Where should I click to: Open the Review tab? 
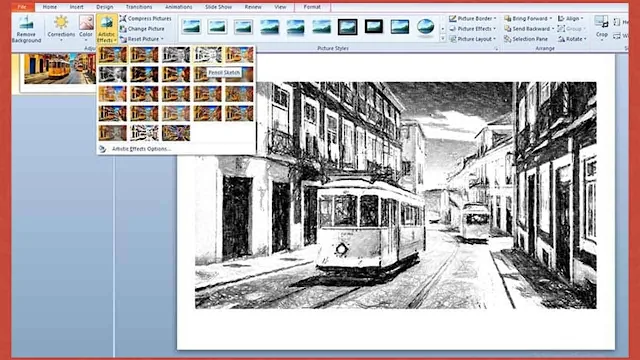[253, 7]
